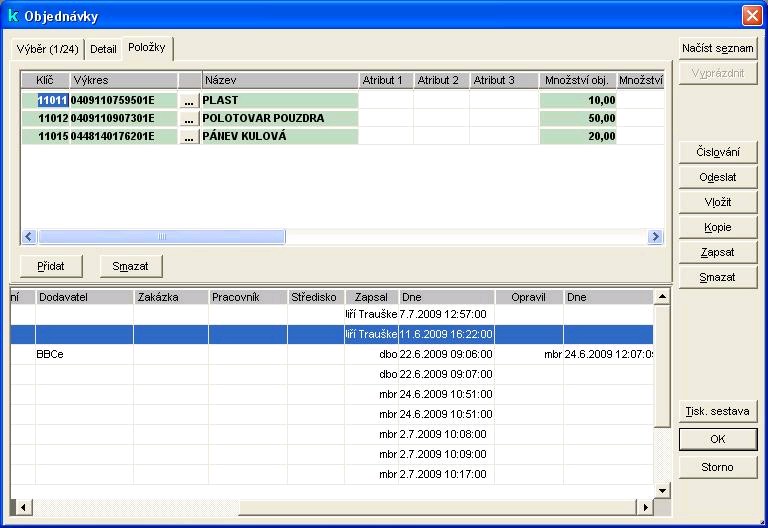Click the orders list's scroll-down arrow
The height and width of the screenshot is (528, 768).
(662, 490)
